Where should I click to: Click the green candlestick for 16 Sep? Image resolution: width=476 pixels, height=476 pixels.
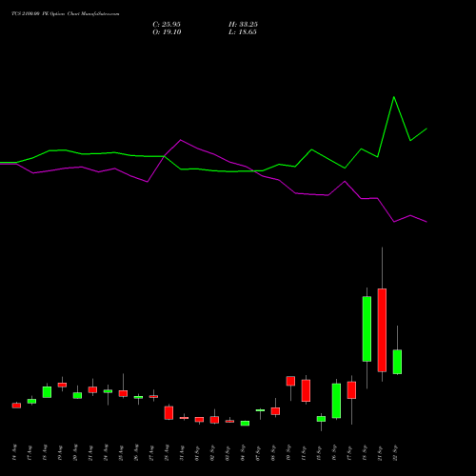tap(336, 401)
